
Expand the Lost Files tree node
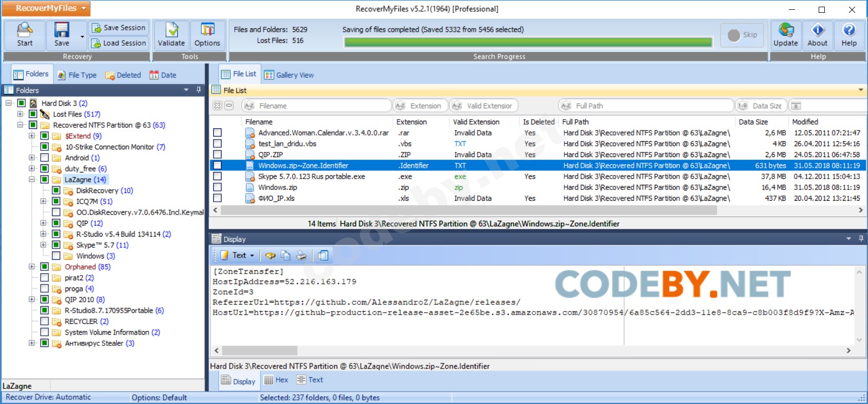point(20,114)
